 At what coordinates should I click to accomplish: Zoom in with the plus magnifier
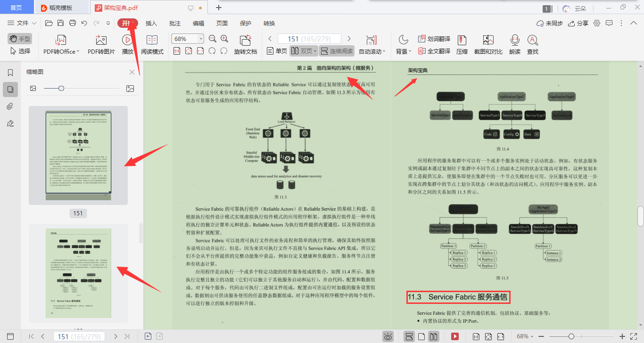pos(224,39)
